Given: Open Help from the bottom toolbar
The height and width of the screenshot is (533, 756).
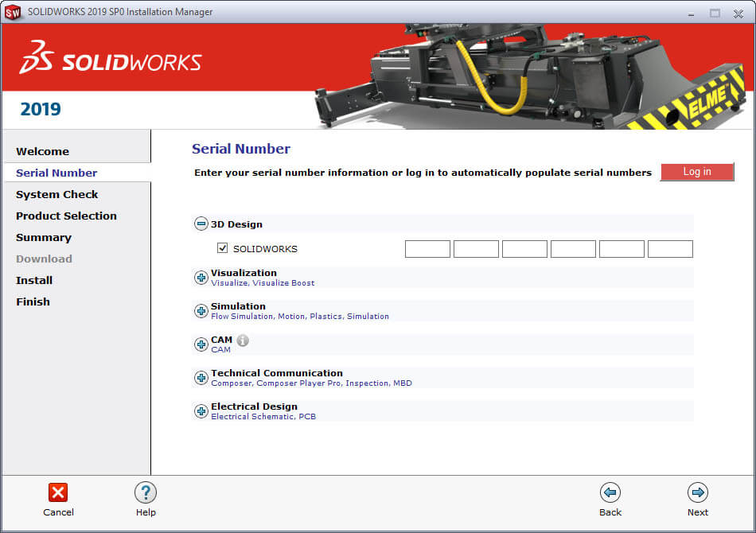Looking at the screenshot, I should coord(146,492).
